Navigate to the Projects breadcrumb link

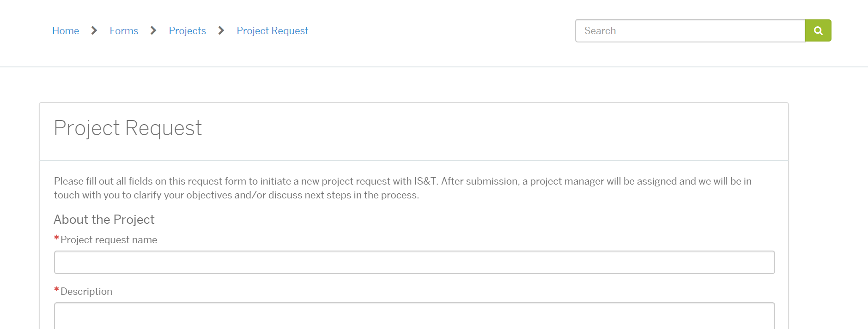187,30
